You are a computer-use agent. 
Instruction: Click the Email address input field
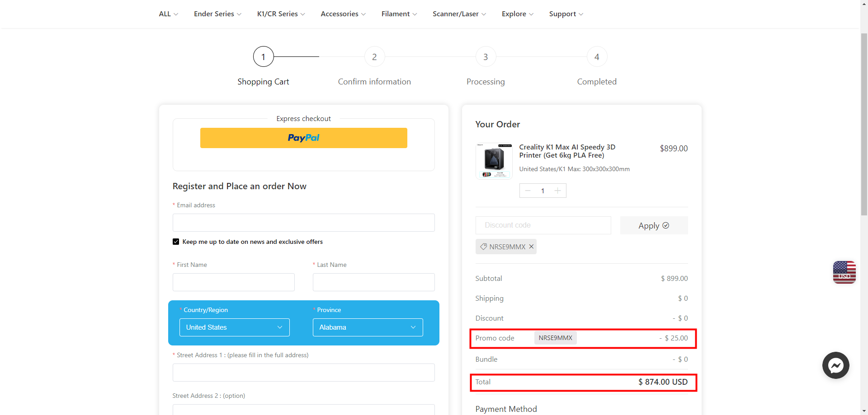click(303, 223)
